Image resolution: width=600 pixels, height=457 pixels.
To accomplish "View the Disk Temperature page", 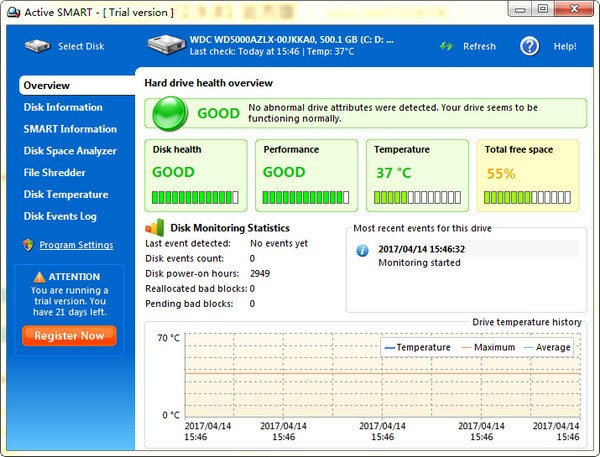I will 66,195.
